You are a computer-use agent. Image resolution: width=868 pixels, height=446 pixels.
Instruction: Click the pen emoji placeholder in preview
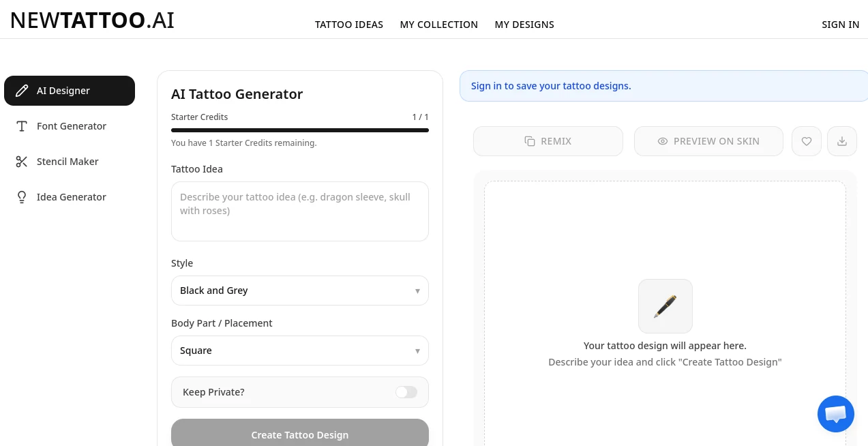(x=665, y=306)
